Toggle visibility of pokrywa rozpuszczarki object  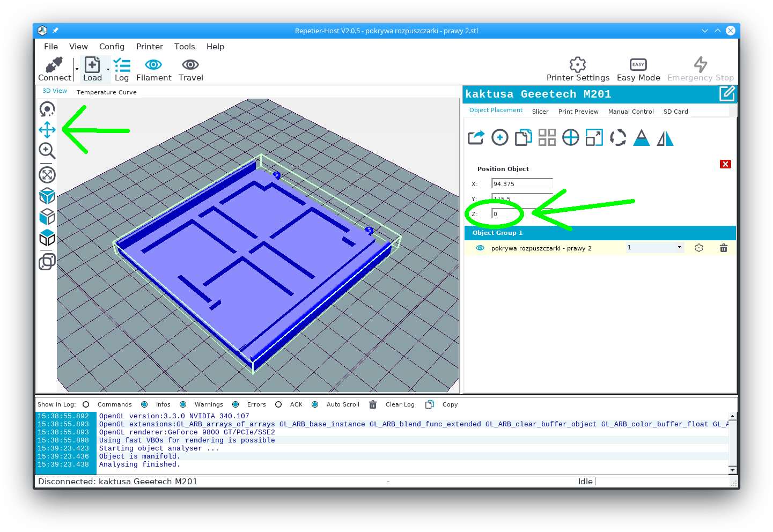[480, 248]
